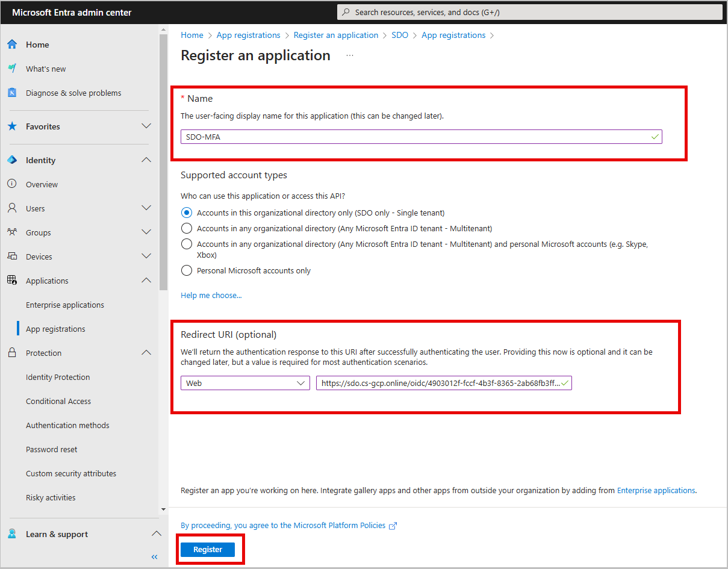
Task: Click the Devices monitor icon
Action: coord(12,257)
